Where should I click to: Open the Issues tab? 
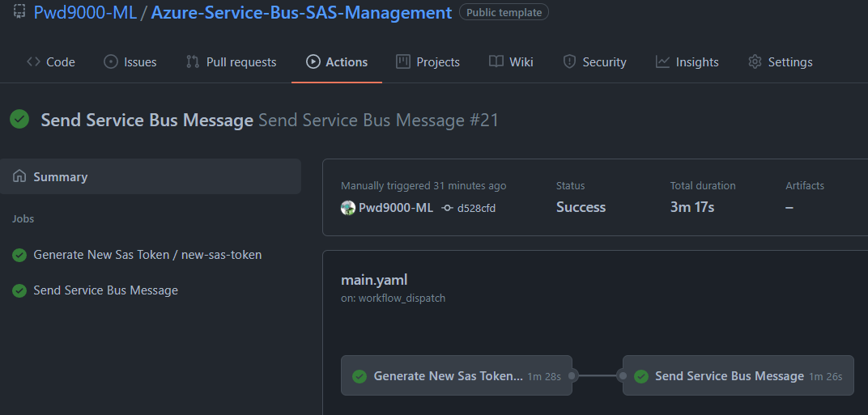(130, 62)
